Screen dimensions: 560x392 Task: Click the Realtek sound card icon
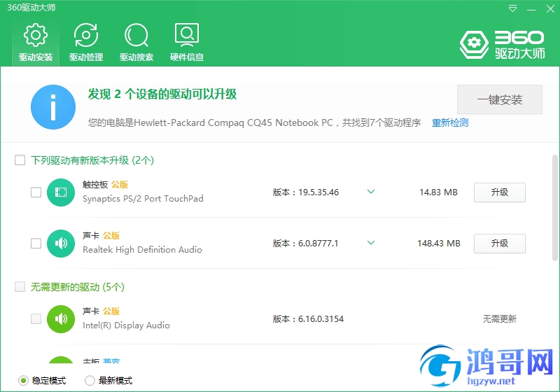(x=61, y=244)
